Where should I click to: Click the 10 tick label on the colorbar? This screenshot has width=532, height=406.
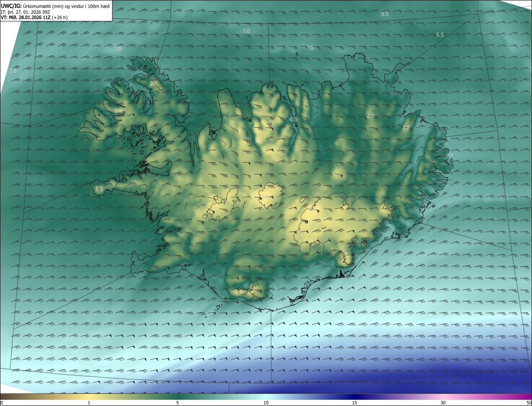[266, 403]
